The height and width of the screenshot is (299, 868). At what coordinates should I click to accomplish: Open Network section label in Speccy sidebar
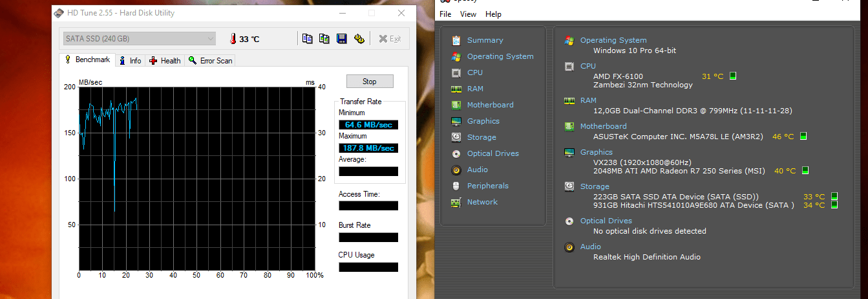[482, 202]
